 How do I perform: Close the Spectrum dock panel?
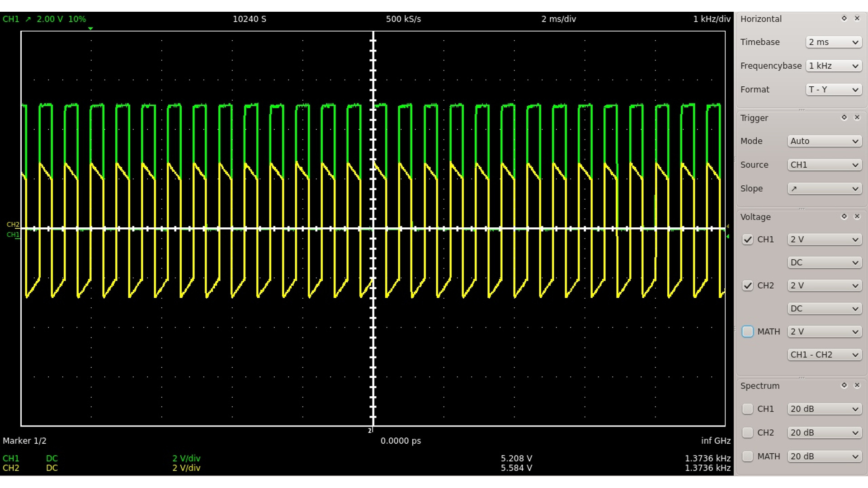[x=857, y=385]
